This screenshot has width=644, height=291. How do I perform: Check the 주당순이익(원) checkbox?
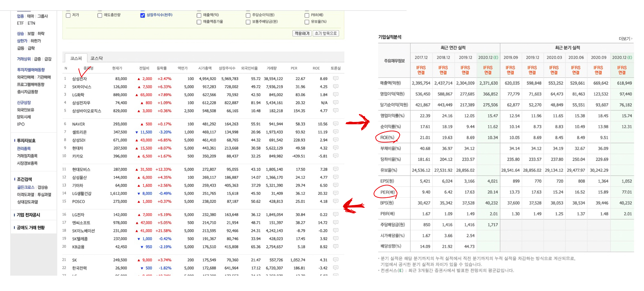(248, 15)
